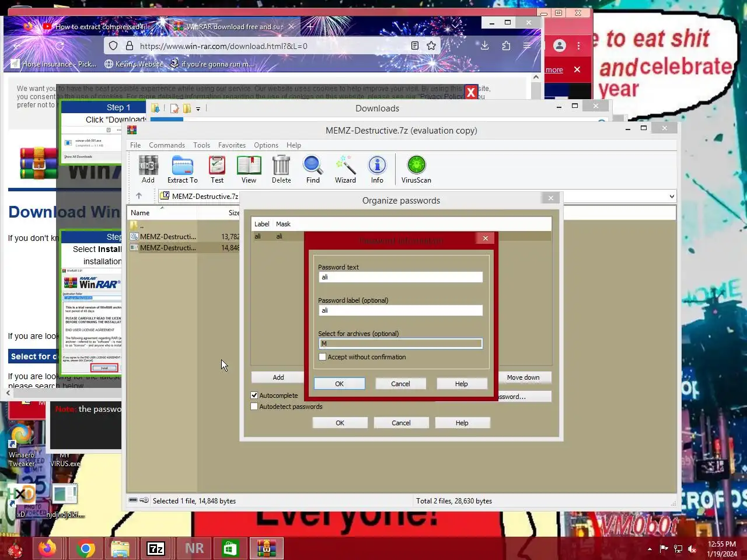This screenshot has height=560, width=747.
Task: Click the Extract To toolbar icon
Action: coord(182,170)
